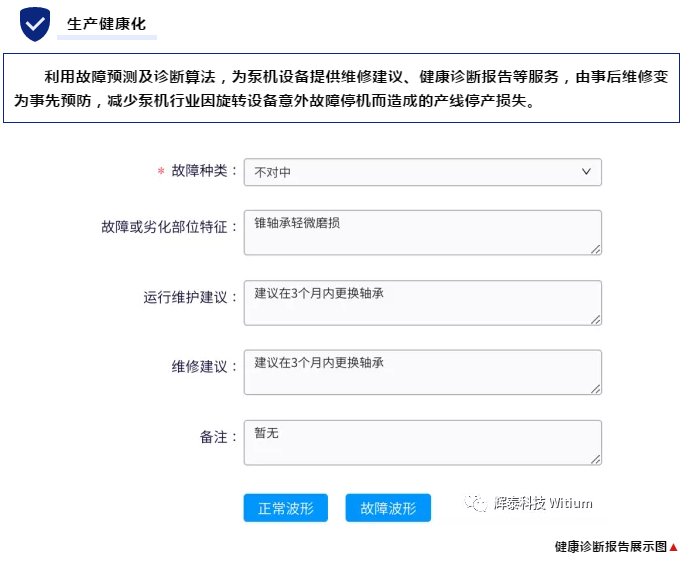Click the red required asterisk before 故障种类

[x=160, y=172]
